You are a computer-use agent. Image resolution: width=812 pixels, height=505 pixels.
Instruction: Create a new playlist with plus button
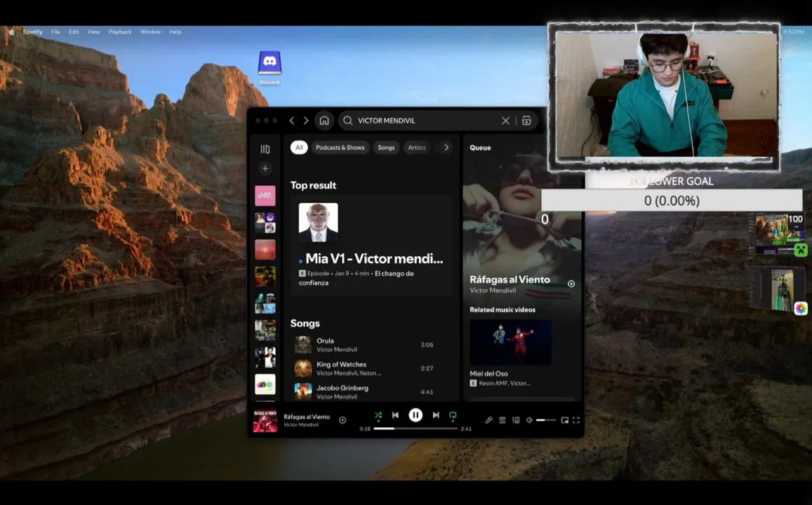(x=265, y=168)
